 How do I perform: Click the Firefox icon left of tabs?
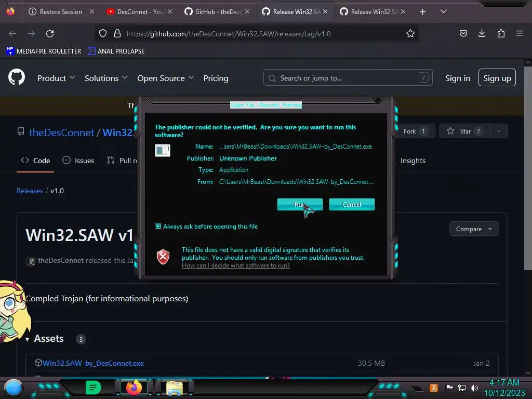pos(10,11)
